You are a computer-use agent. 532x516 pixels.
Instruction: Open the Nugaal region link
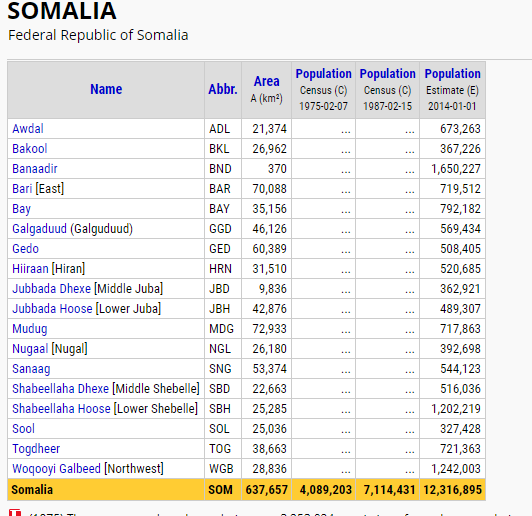coord(30,349)
